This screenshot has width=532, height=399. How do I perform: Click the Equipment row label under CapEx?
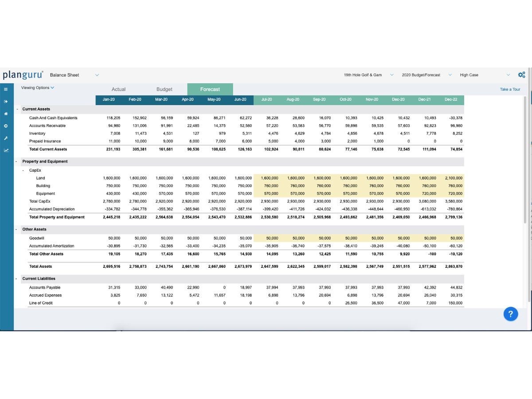coord(46,194)
